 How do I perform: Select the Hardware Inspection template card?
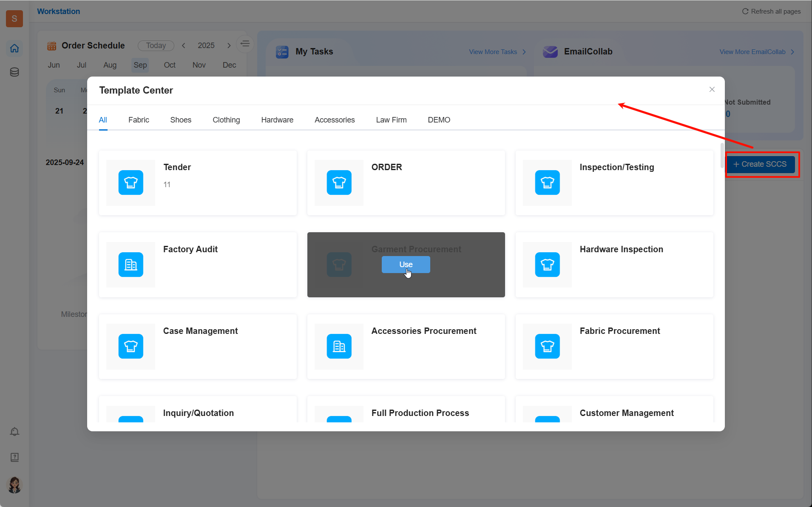click(x=614, y=265)
